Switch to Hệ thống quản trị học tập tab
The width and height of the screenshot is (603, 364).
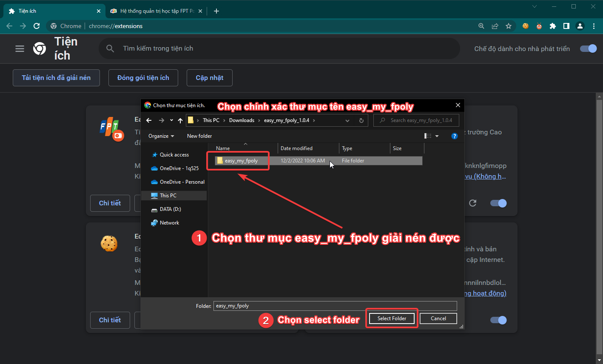156,11
